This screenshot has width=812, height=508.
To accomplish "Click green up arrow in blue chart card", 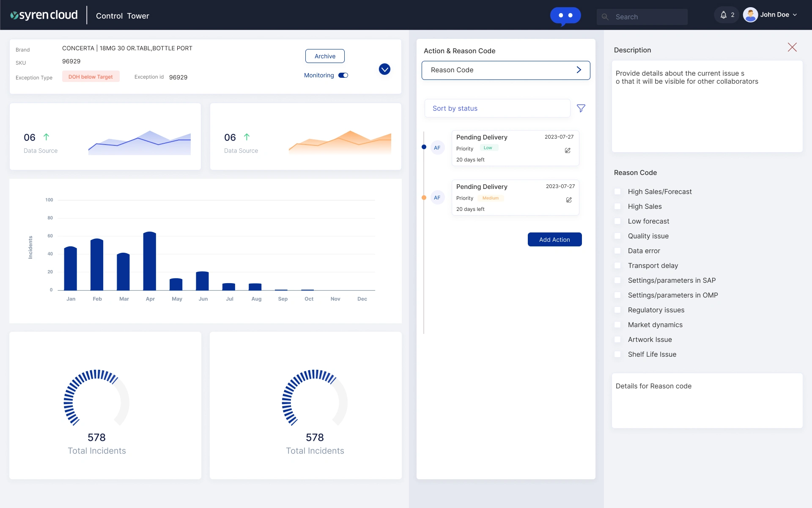I will 46,137.
